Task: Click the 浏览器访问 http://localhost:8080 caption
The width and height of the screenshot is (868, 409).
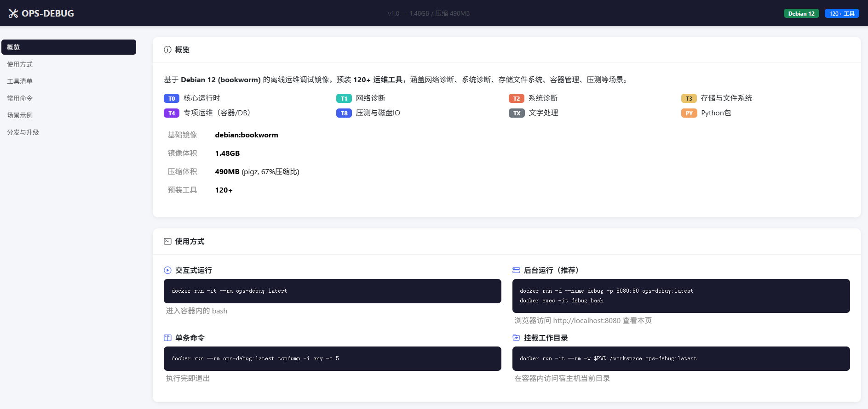Action: 583,320
